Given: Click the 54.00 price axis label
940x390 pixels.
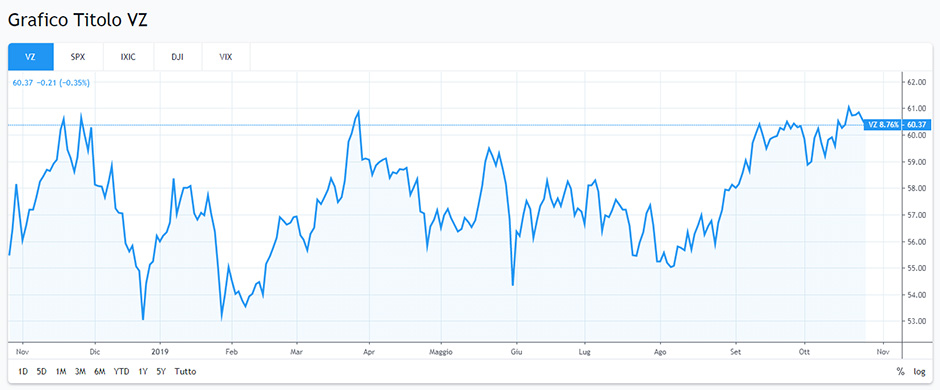Looking at the screenshot, I should coord(918,295).
